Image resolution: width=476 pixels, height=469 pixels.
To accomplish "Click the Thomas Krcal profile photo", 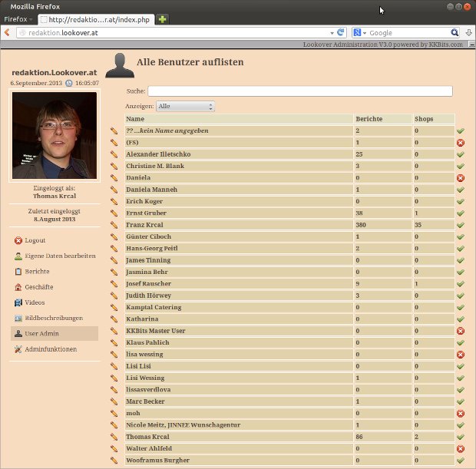I will (55, 135).
